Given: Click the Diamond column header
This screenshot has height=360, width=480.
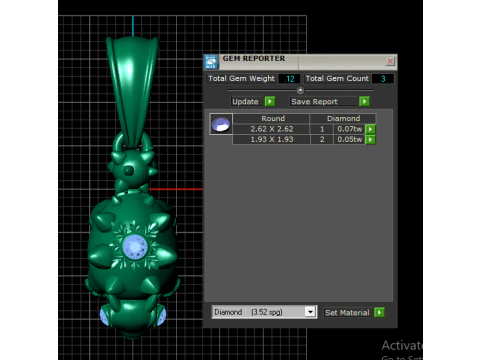Looking at the screenshot, I should point(343,118).
